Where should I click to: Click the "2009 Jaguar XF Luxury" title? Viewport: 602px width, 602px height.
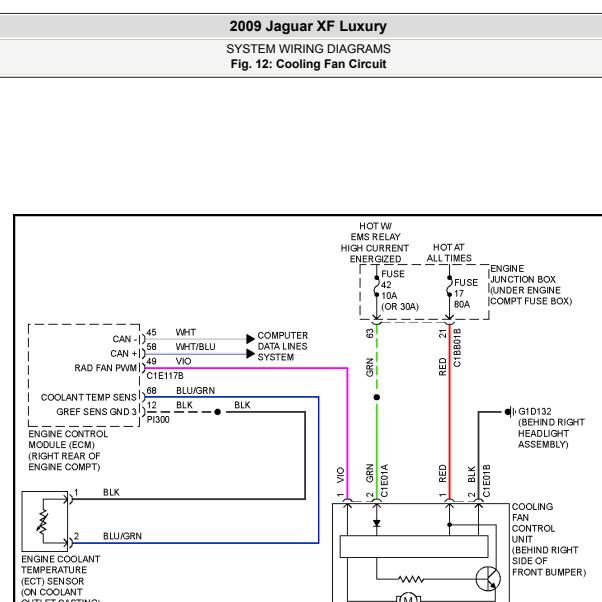[x=308, y=26]
